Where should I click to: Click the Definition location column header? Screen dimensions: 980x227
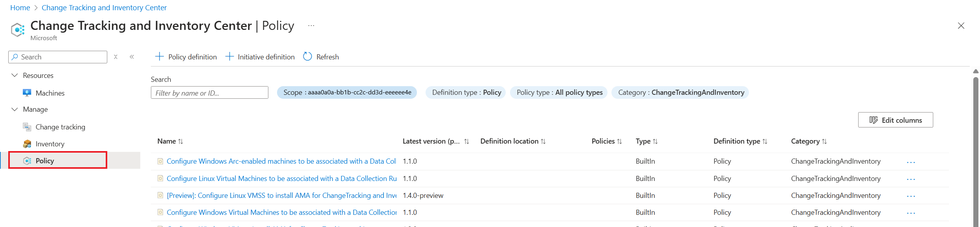coord(509,141)
